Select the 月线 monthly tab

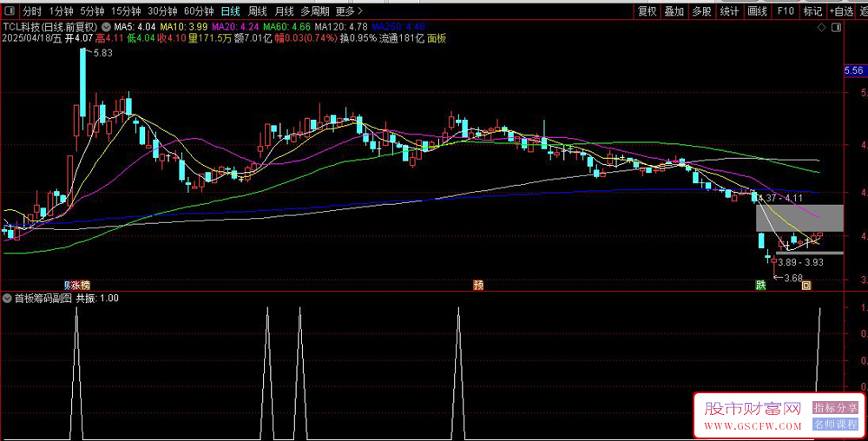(285, 11)
